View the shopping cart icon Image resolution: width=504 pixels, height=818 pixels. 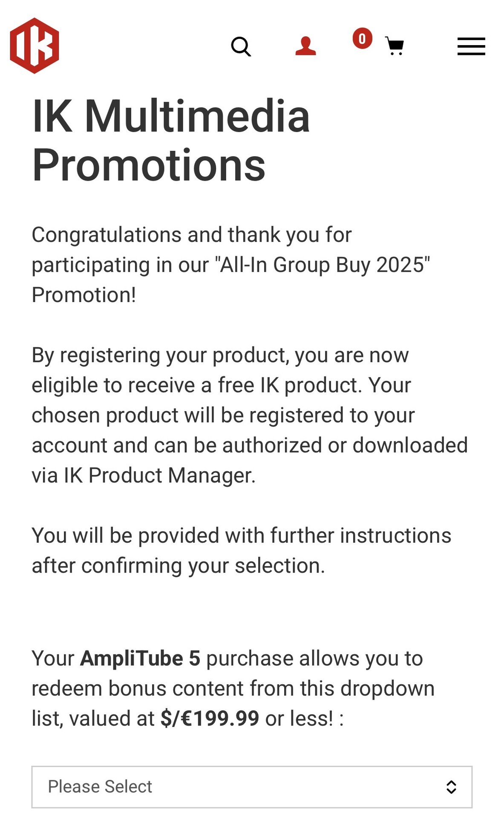pos(395,46)
